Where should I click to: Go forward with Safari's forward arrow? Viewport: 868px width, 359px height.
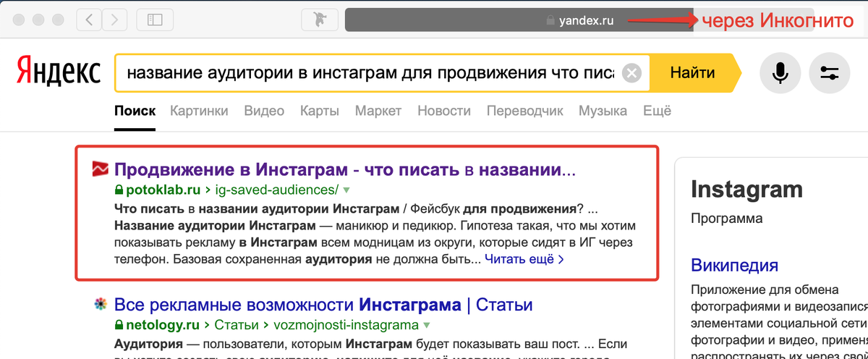(x=114, y=20)
